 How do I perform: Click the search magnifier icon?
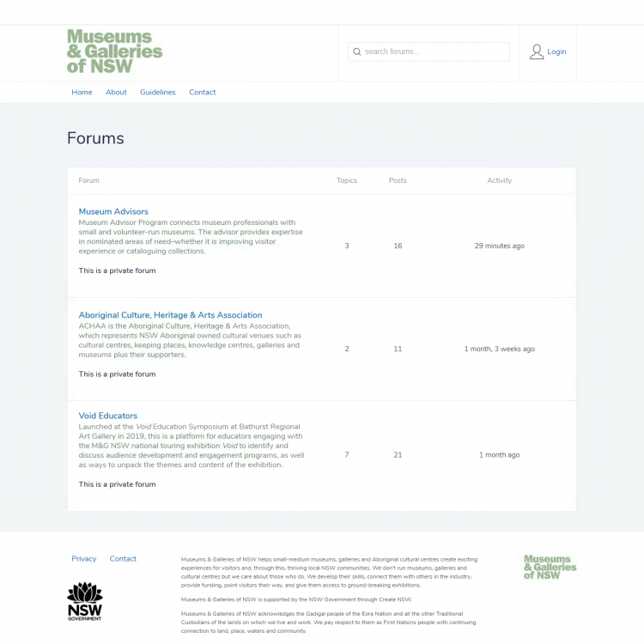pos(357,52)
